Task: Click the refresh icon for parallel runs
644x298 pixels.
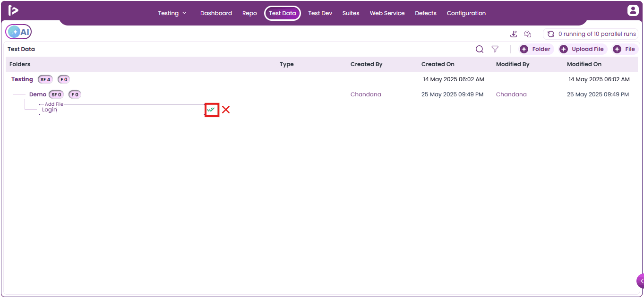Action: (x=551, y=34)
